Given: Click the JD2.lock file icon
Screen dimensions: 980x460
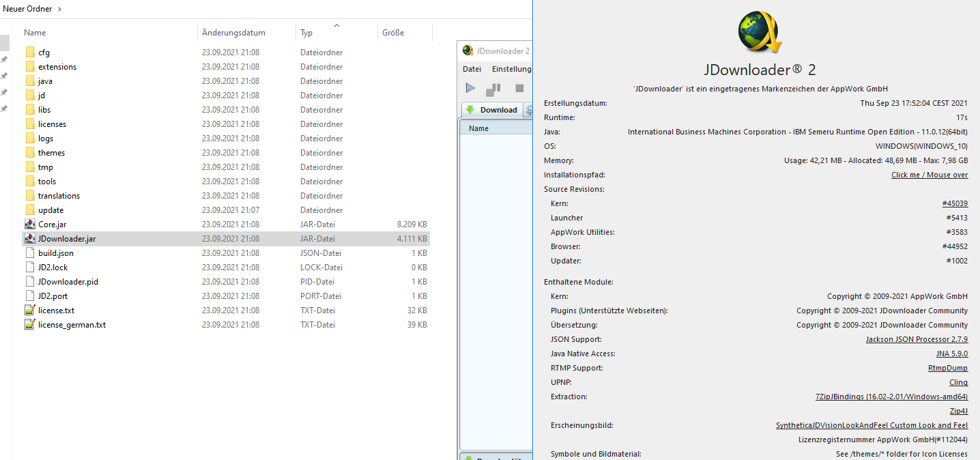Looking at the screenshot, I should pos(30,268).
